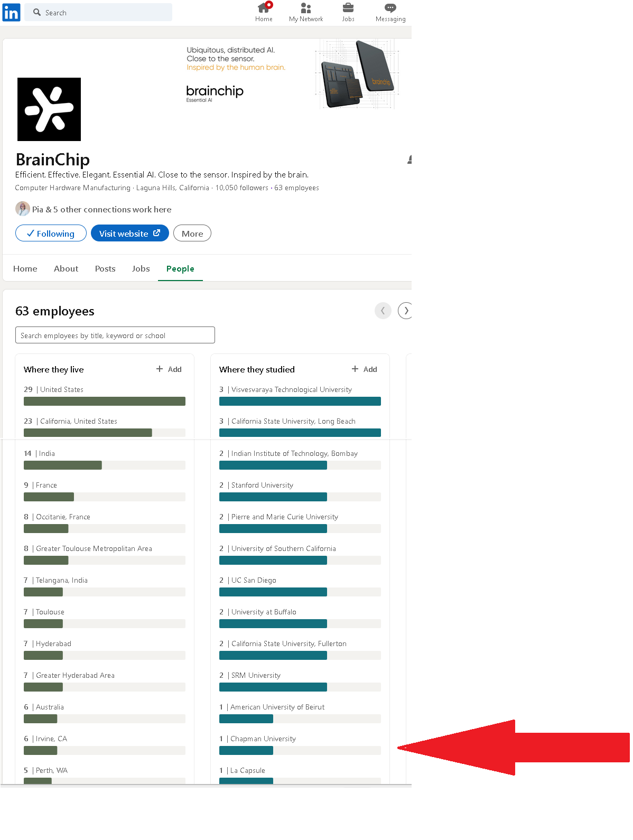The height and width of the screenshot is (840, 633).
Task: Click the previous carousel arrow button
Action: point(383,311)
